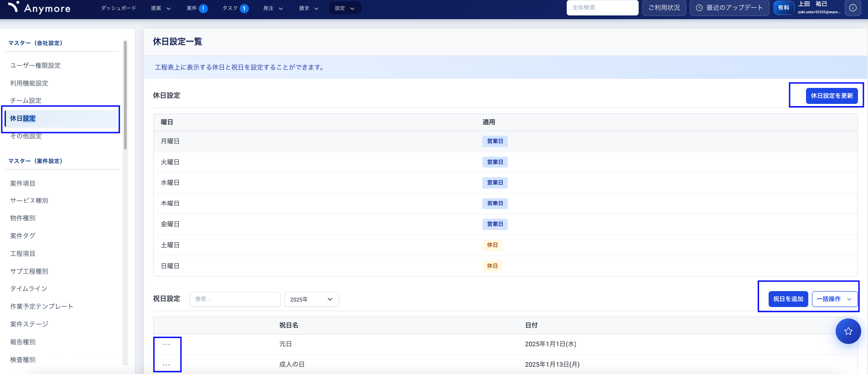Open 最近のアップデート with clock icon
This screenshot has height=374, width=868.
[729, 8]
